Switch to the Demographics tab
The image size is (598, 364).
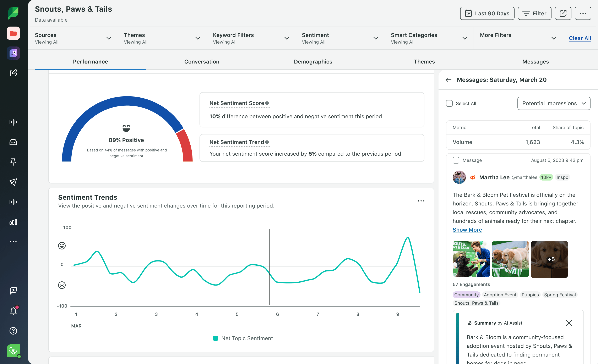[x=313, y=62]
